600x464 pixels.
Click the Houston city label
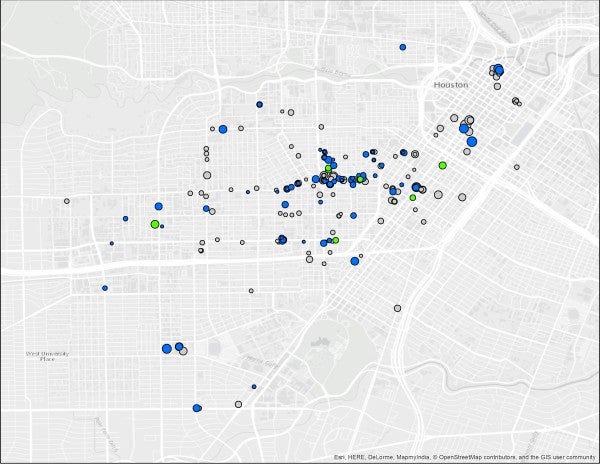451,85
